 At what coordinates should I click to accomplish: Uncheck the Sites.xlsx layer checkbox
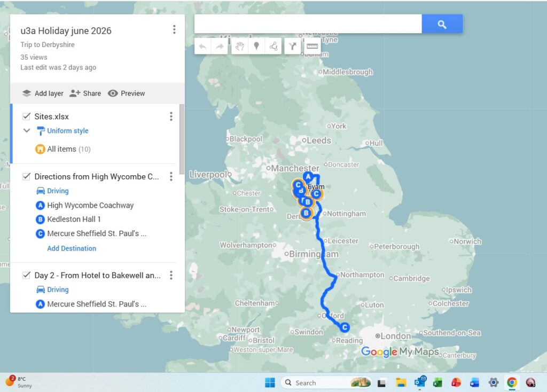(26, 116)
